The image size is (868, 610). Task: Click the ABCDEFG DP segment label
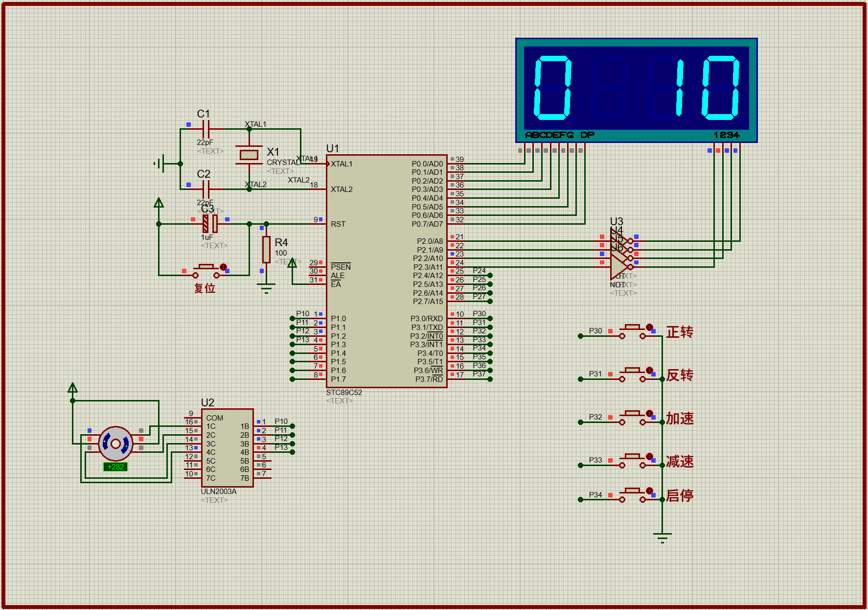(x=559, y=135)
